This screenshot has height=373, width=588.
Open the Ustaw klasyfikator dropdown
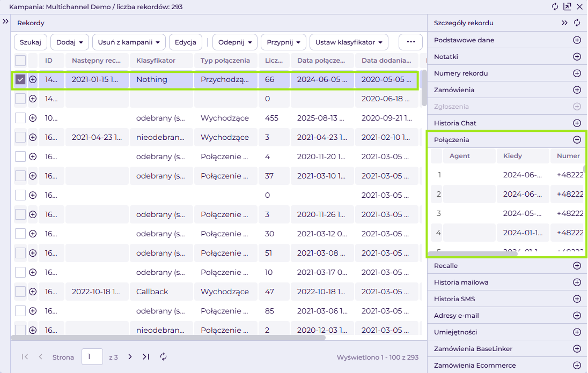[349, 42]
